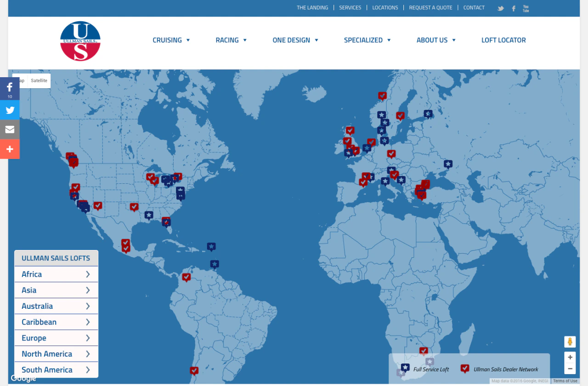
Task: Open The Landing link
Action: tap(312, 8)
